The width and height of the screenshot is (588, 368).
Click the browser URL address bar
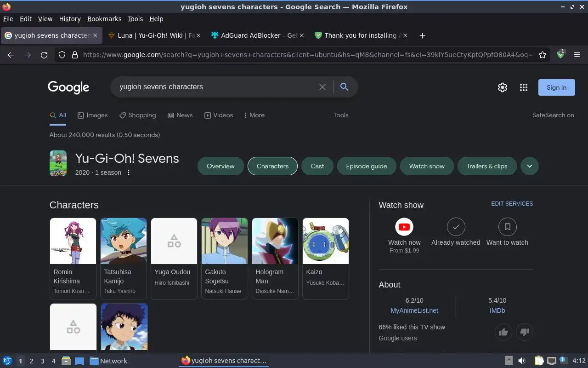307,55
